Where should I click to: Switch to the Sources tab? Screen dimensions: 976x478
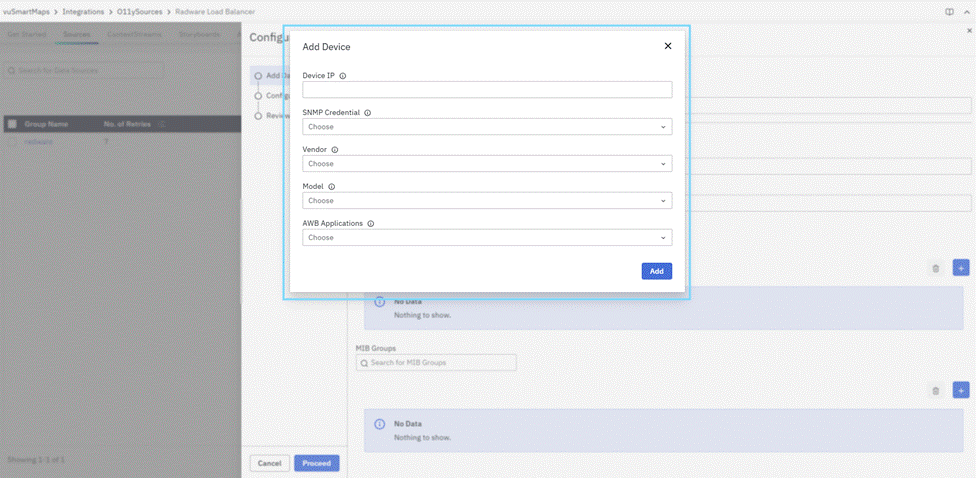coord(76,34)
